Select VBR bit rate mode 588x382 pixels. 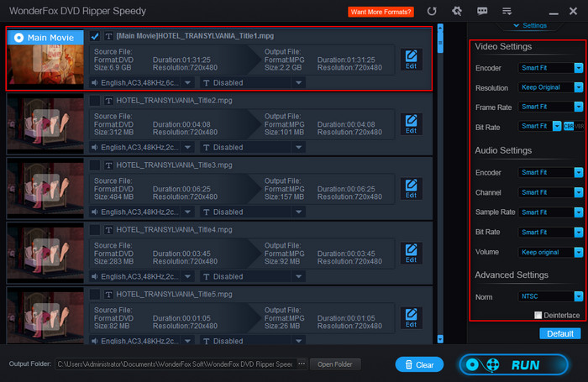point(580,126)
